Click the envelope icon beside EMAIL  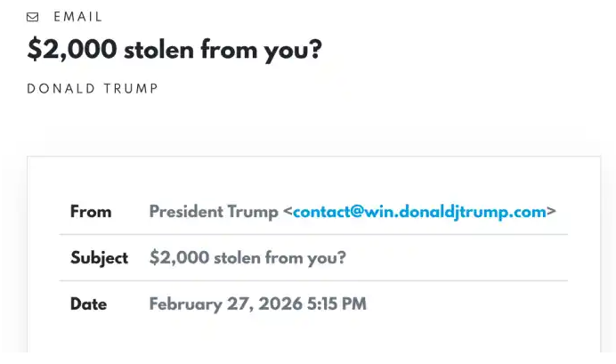point(33,17)
